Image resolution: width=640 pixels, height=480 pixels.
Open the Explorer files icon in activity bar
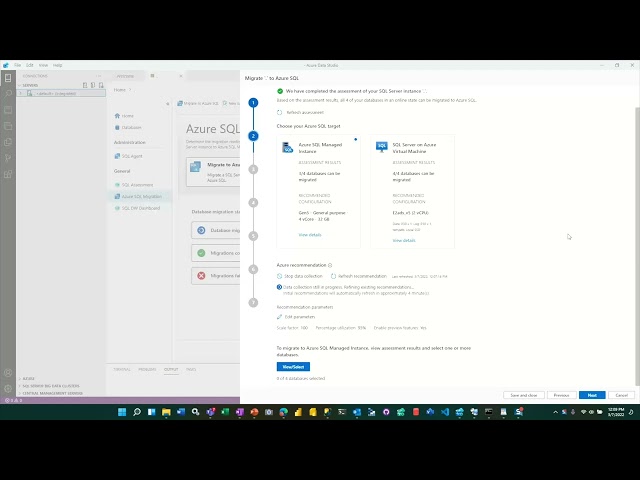[x=8, y=142]
